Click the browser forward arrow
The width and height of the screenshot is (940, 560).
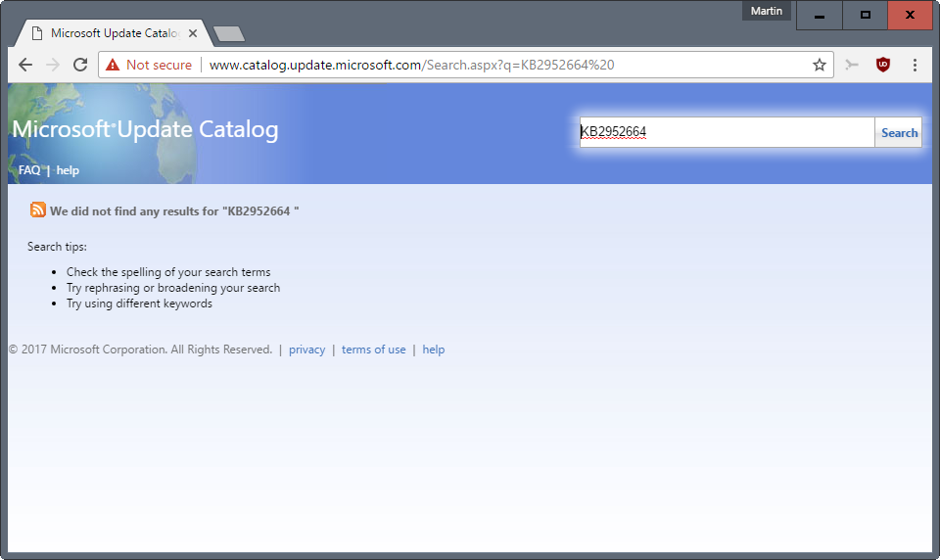click(53, 65)
